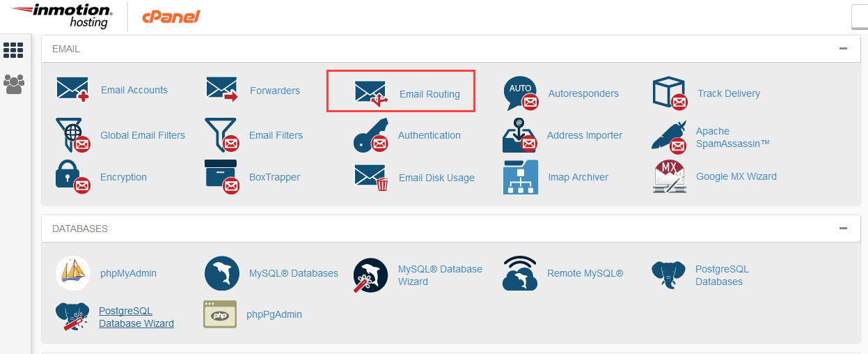
Task: Click the Authentication link
Action: [429, 135]
